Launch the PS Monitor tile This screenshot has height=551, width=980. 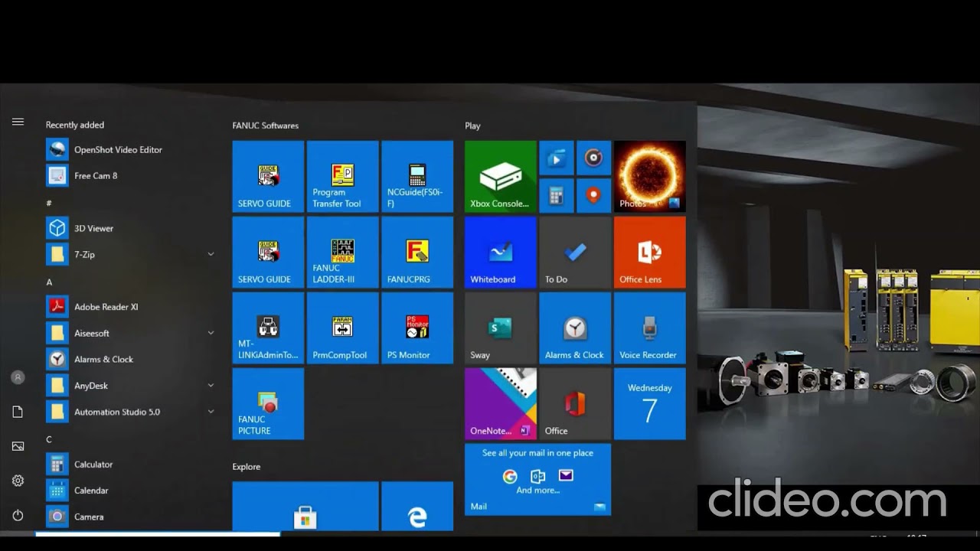click(x=417, y=328)
